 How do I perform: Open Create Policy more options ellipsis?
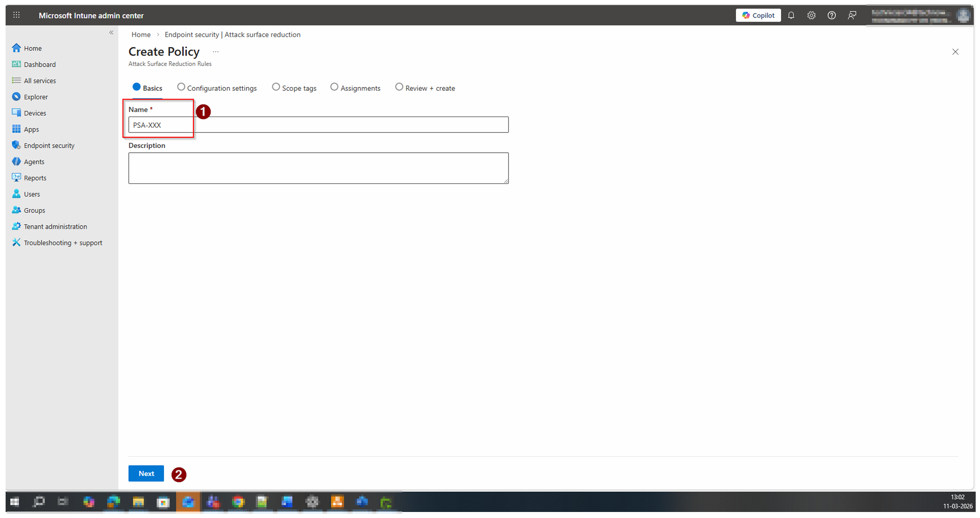click(x=216, y=52)
